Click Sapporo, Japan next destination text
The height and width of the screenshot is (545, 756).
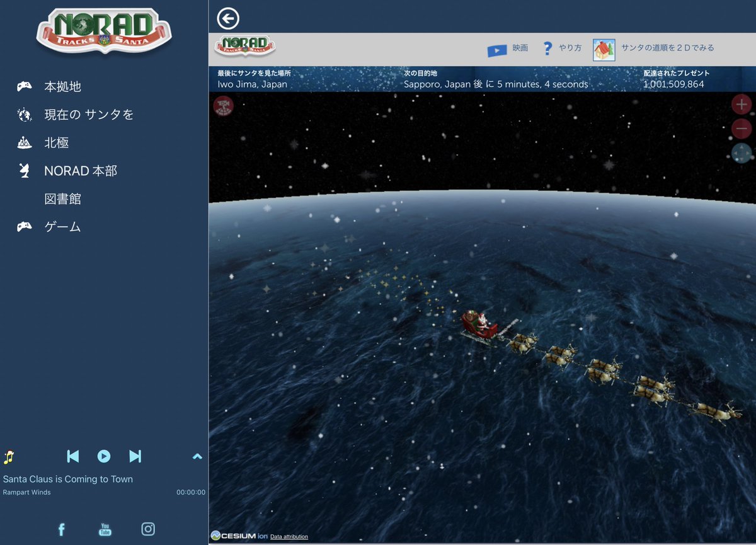coord(496,84)
